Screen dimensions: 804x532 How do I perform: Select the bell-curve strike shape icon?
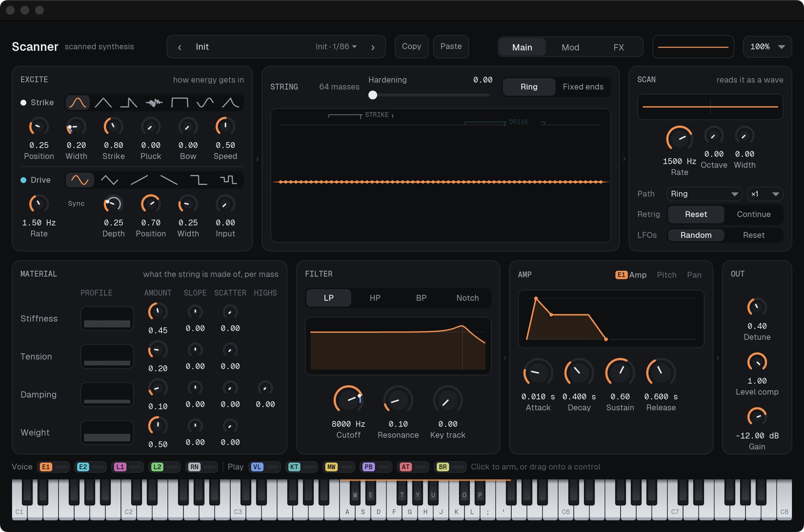click(78, 103)
